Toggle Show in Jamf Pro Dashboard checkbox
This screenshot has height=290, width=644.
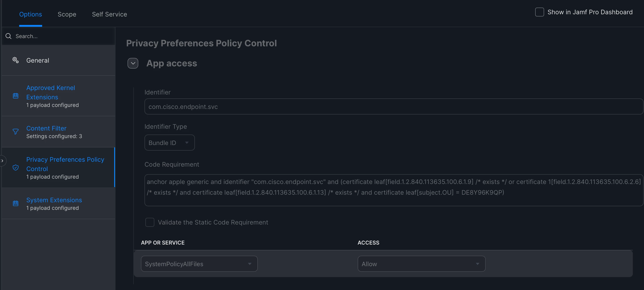click(539, 12)
